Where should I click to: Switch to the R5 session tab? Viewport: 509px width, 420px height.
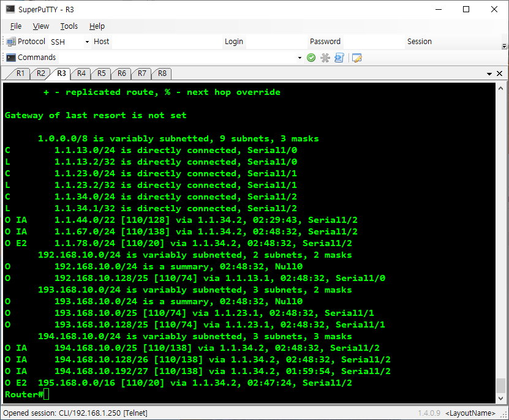click(101, 73)
